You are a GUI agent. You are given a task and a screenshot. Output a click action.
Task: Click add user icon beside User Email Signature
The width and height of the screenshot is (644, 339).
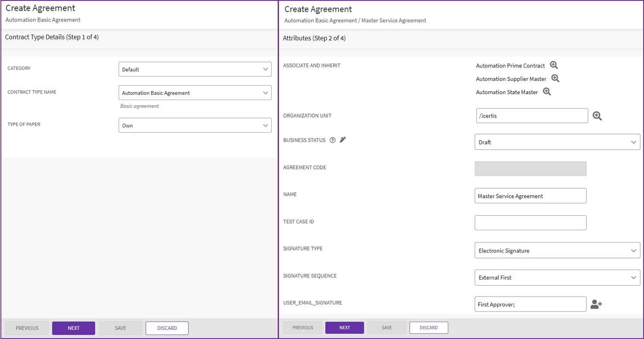tap(596, 304)
